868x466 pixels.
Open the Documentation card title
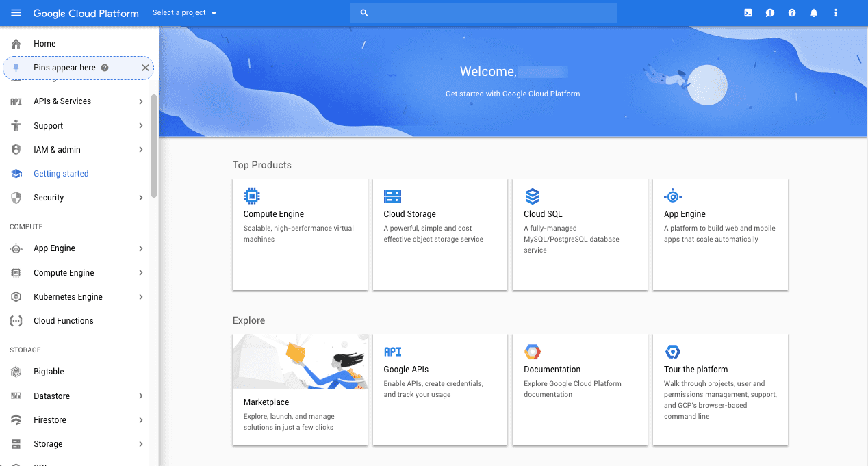pos(552,370)
